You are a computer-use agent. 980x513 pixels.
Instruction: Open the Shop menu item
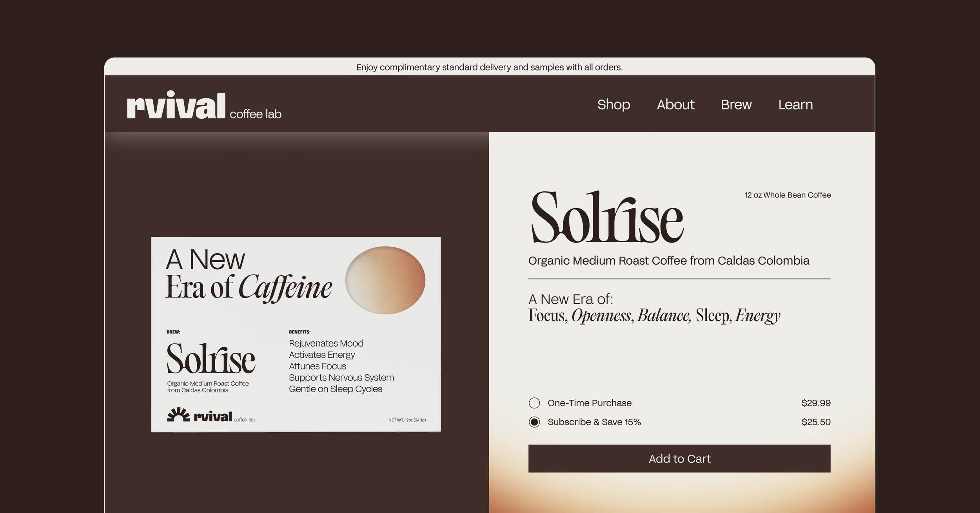click(x=613, y=105)
